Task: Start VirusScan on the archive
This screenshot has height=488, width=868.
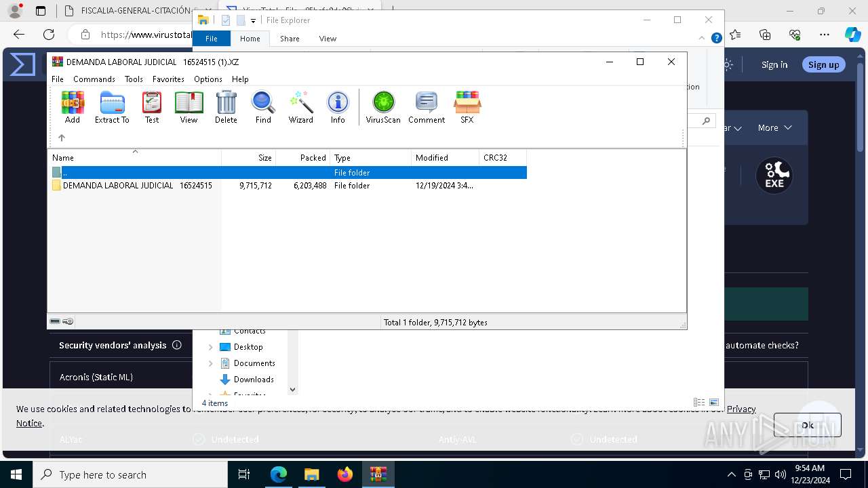Action: pos(383,107)
